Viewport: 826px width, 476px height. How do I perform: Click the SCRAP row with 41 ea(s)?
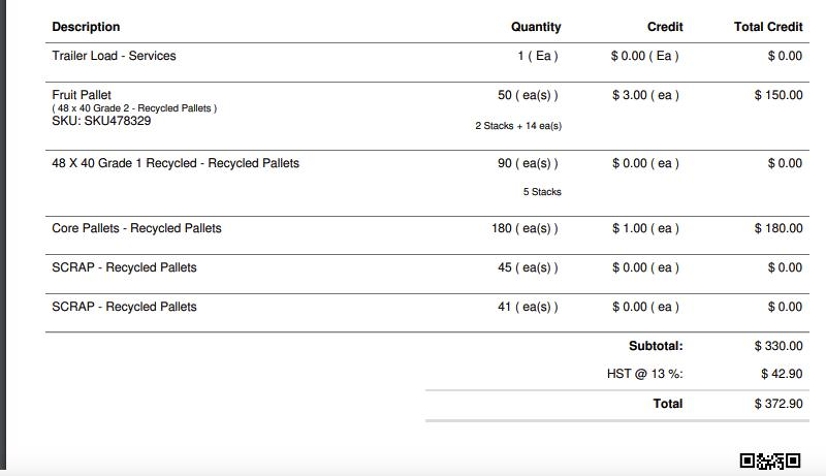(427, 313)
